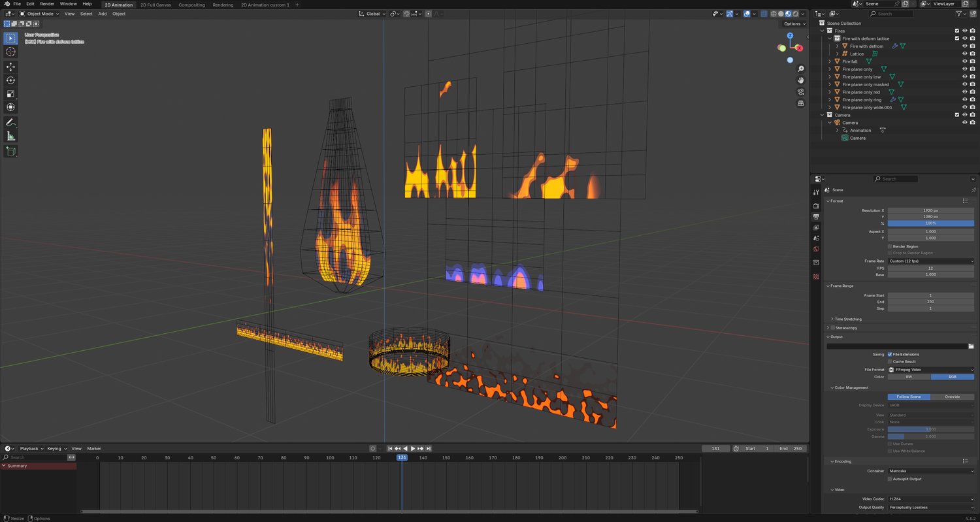Open the Render menu
Screen dimensions: 980x522
(47, 4)
